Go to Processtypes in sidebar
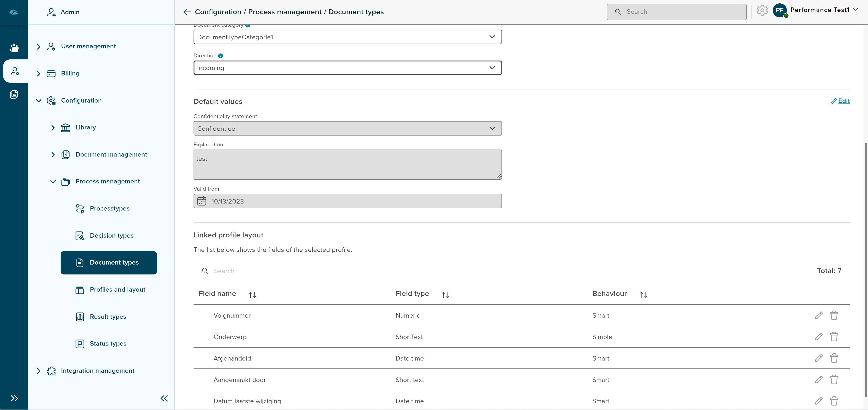 109,208
